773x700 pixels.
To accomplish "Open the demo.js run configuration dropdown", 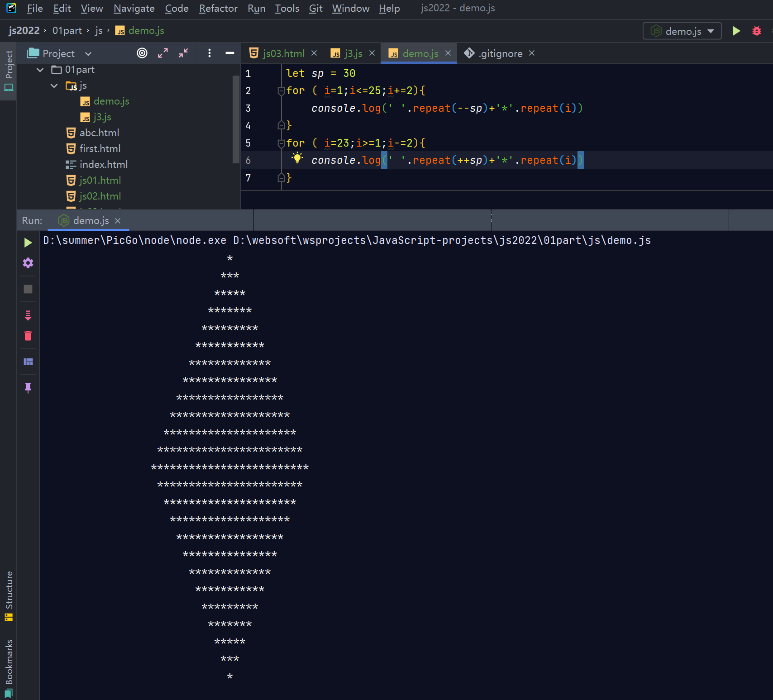I will point(682,31).
